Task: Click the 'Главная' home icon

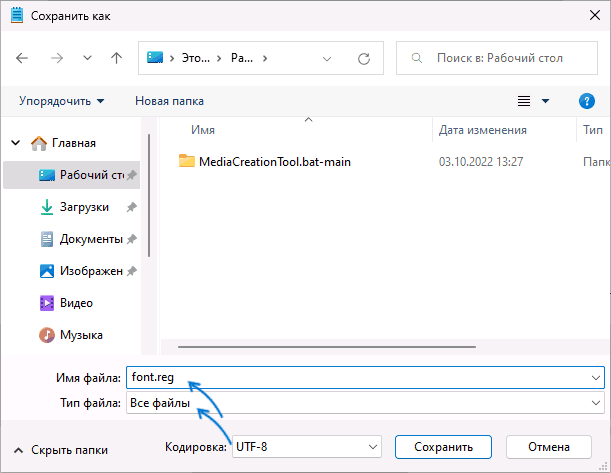Action: 39,143
